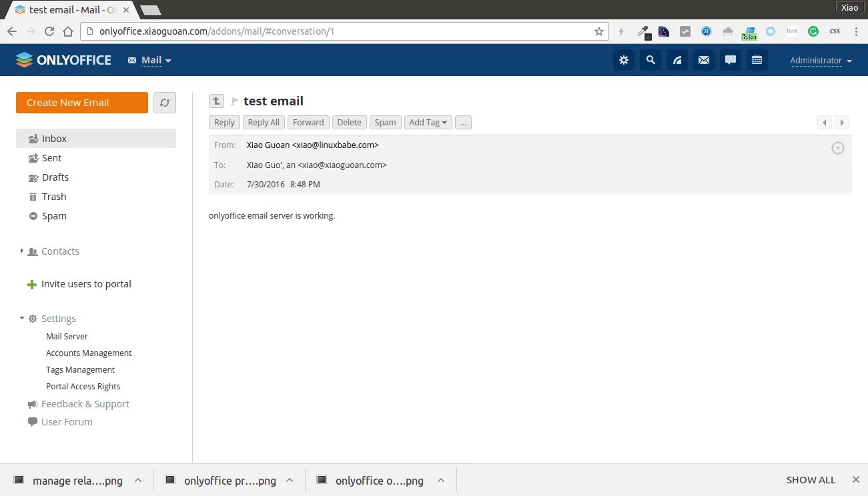Click the Reply button
Viewport: 868px width, 496px height.
coord(224,123)
